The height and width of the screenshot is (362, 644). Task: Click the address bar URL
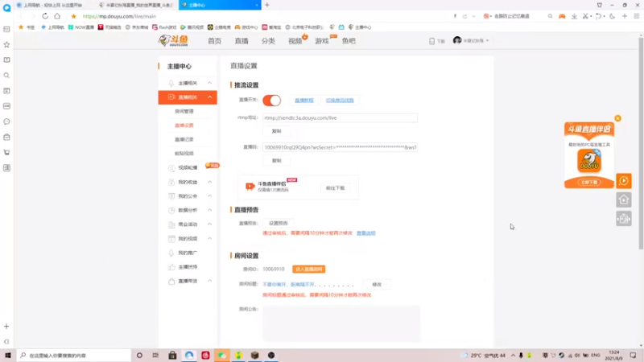(x=119, y=16)
